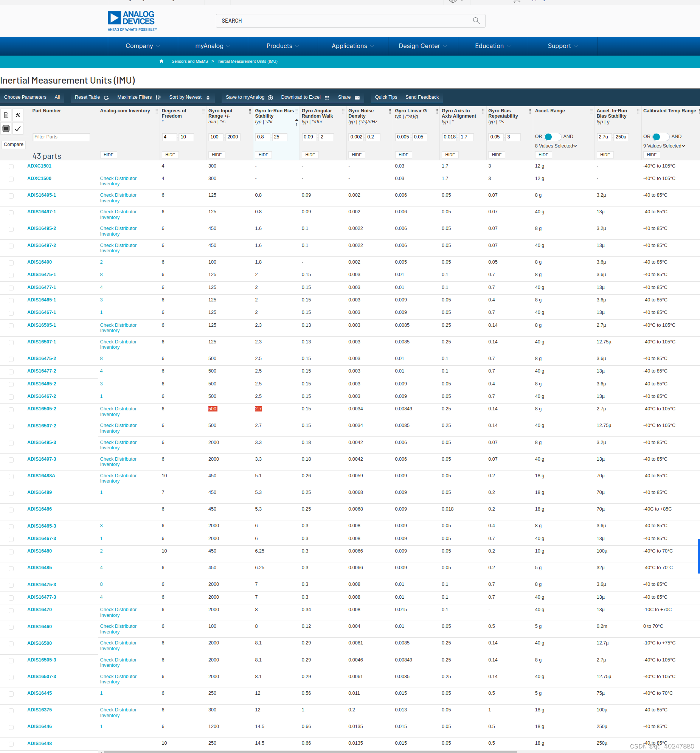This screenshot has width=700, height=753.
Task: Click the Filter Parts input field
Action: tap(61, 137)
